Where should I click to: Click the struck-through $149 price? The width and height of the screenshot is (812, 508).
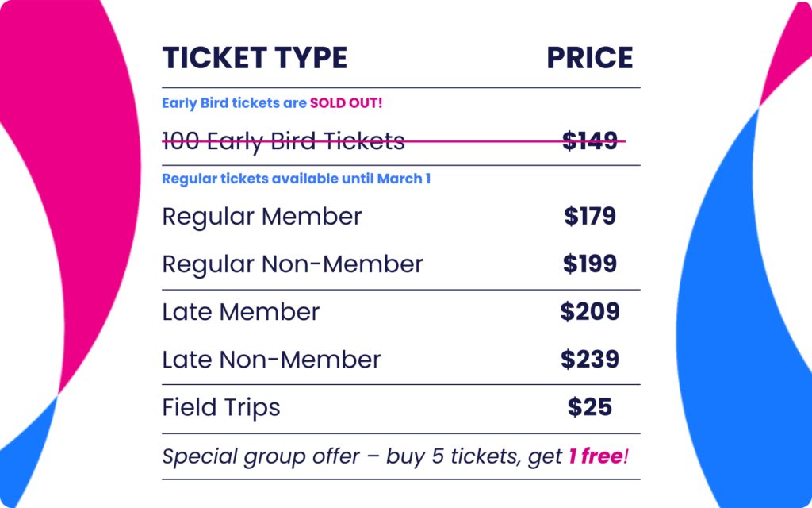pos(589,141)
